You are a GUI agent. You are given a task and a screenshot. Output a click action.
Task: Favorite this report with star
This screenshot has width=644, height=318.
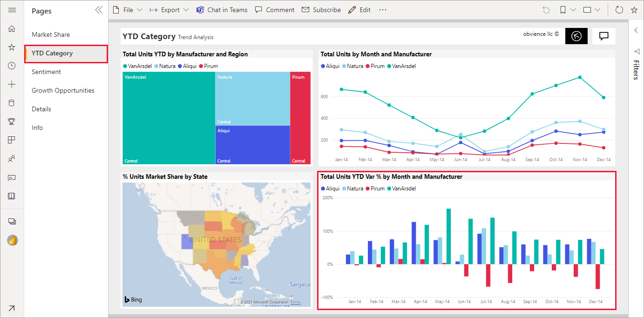(634, 10)
